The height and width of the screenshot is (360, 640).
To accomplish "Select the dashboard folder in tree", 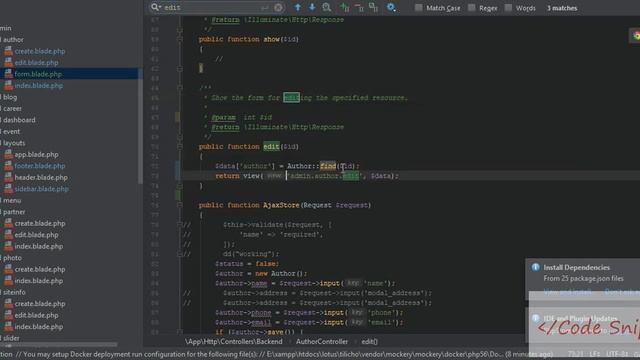I will pos(19,120).
